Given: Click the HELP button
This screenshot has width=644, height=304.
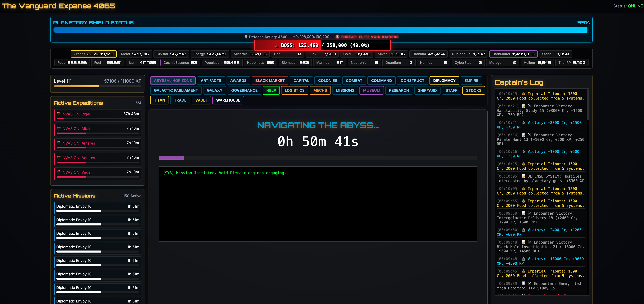Looking at the screenshot, I should tap(271, 90).
